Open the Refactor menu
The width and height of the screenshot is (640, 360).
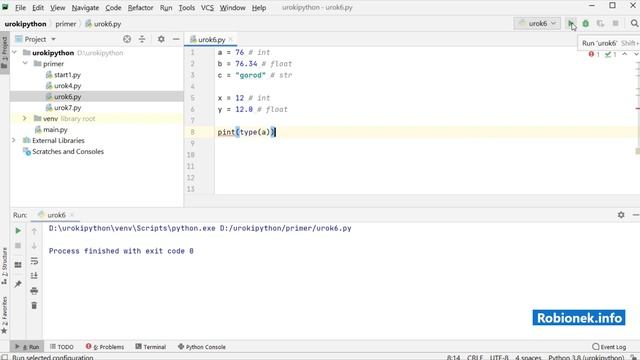[140, 7]
